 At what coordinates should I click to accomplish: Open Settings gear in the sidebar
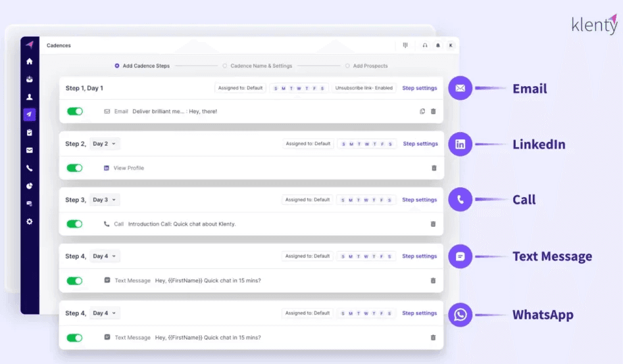(x=30, y=221)
